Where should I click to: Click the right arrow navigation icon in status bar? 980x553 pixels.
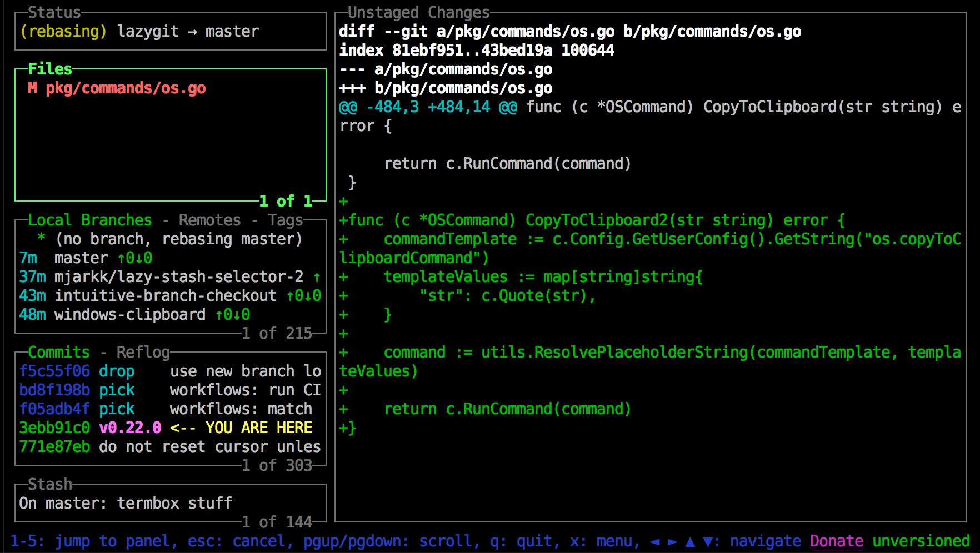tap(674, 541)
